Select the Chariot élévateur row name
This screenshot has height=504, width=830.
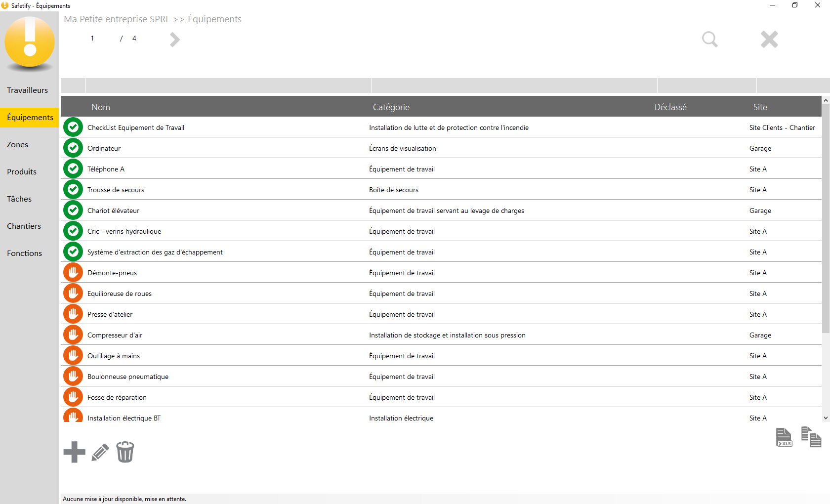point(113,211)
